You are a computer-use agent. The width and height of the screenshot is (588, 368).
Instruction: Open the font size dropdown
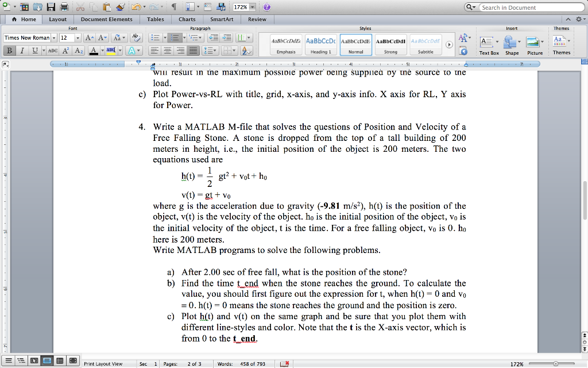(x=78, y=38)
